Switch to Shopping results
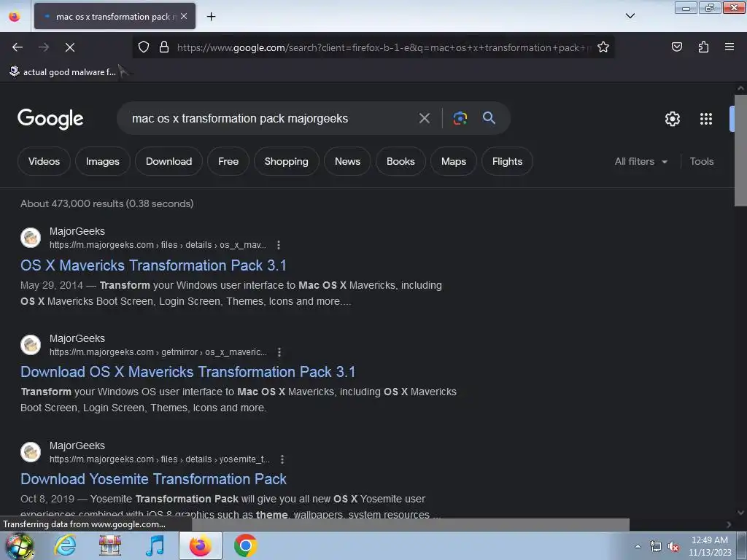The image size is (747, 560). pyautogui.click(x=286, y=161)
